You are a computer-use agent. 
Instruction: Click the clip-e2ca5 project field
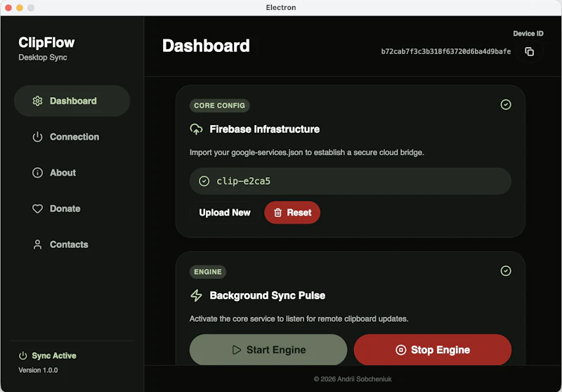click(350, 181)
